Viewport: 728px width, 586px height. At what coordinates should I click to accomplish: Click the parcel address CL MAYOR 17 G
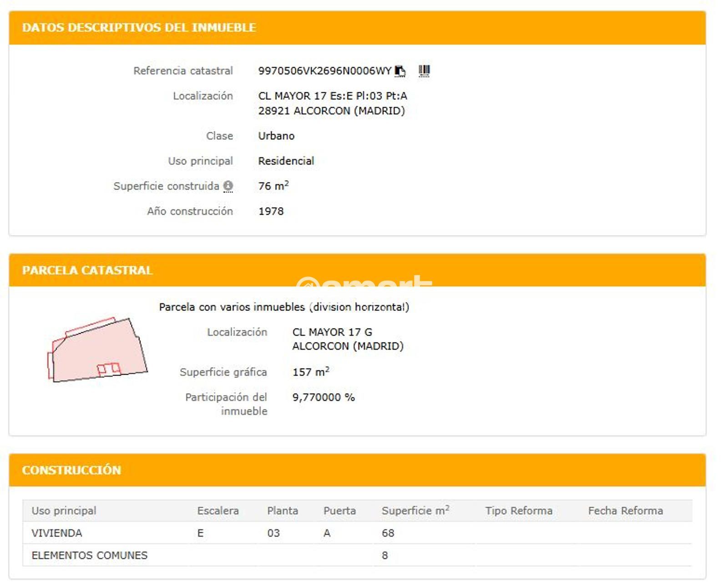click(332, 332)
